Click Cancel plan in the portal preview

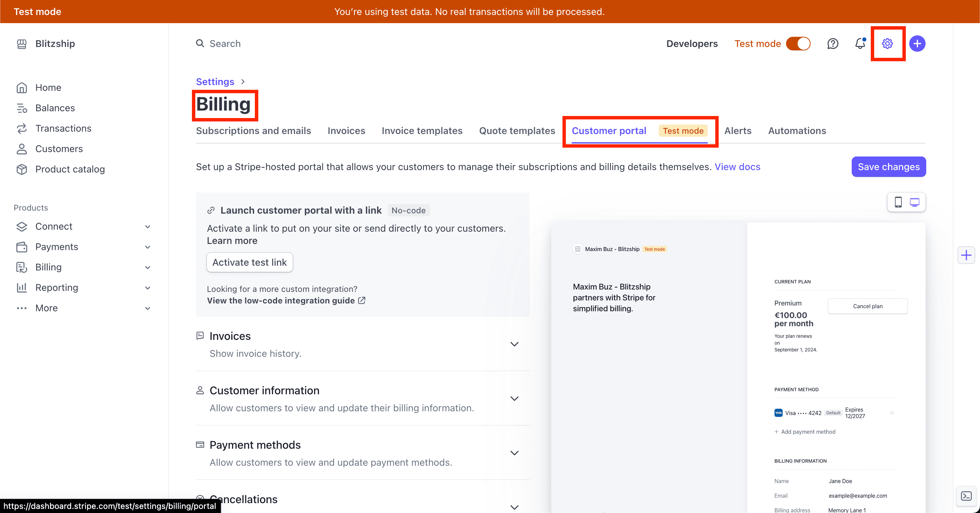pyautogui.click(x=867, y=306)
